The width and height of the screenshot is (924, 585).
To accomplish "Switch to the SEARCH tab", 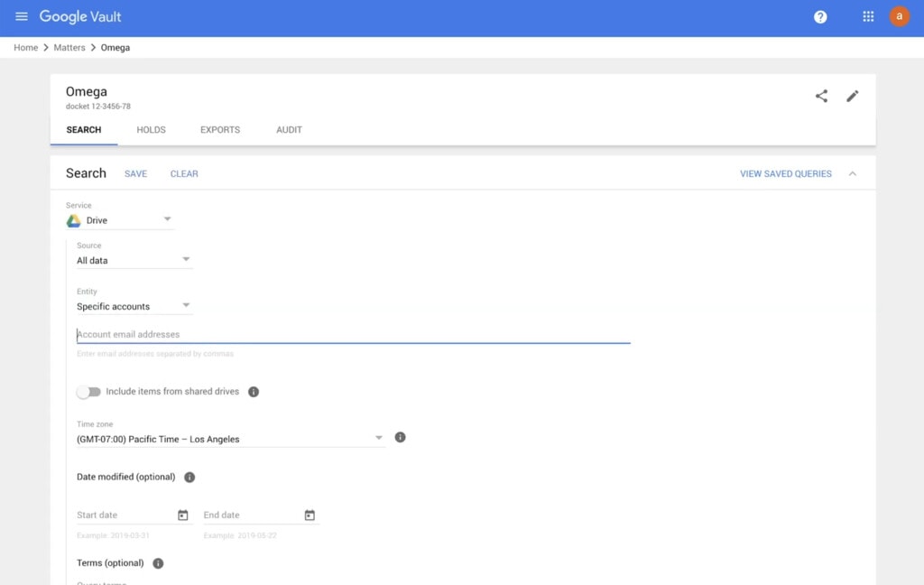I will [x=84, y=130].
